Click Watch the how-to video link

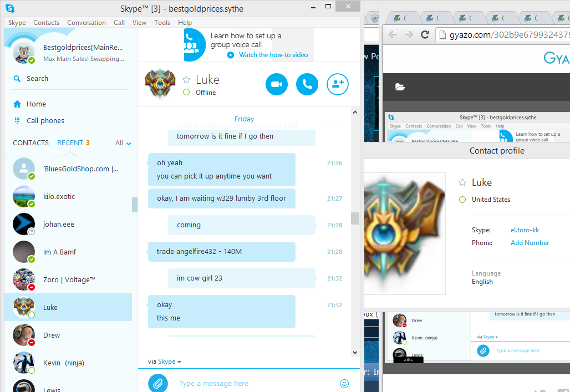[x=273, y=55]
